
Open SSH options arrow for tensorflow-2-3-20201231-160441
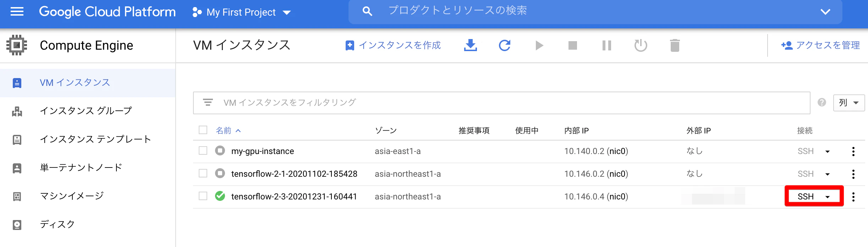click(x=828, y=197)
